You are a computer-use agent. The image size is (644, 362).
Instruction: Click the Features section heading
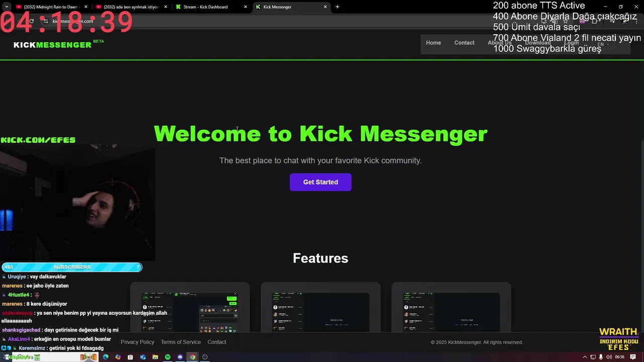click(x=320, y=258)
